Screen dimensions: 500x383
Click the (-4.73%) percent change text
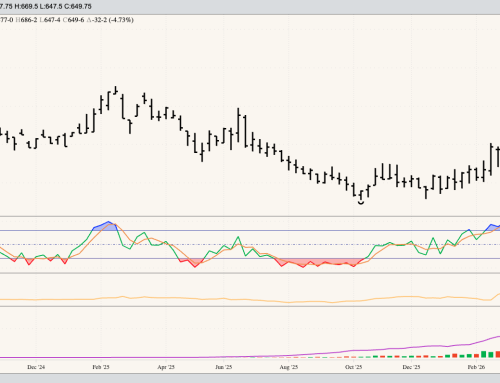click(x=121, y=20)
